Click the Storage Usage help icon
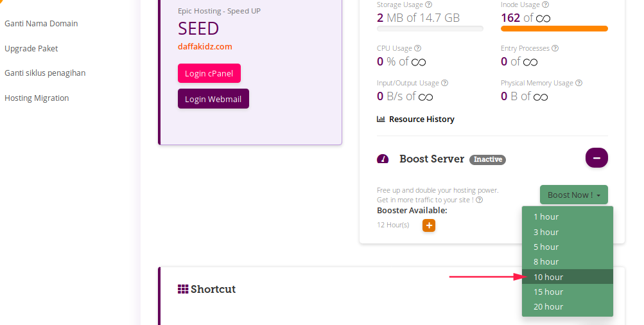 coord(429,5)
